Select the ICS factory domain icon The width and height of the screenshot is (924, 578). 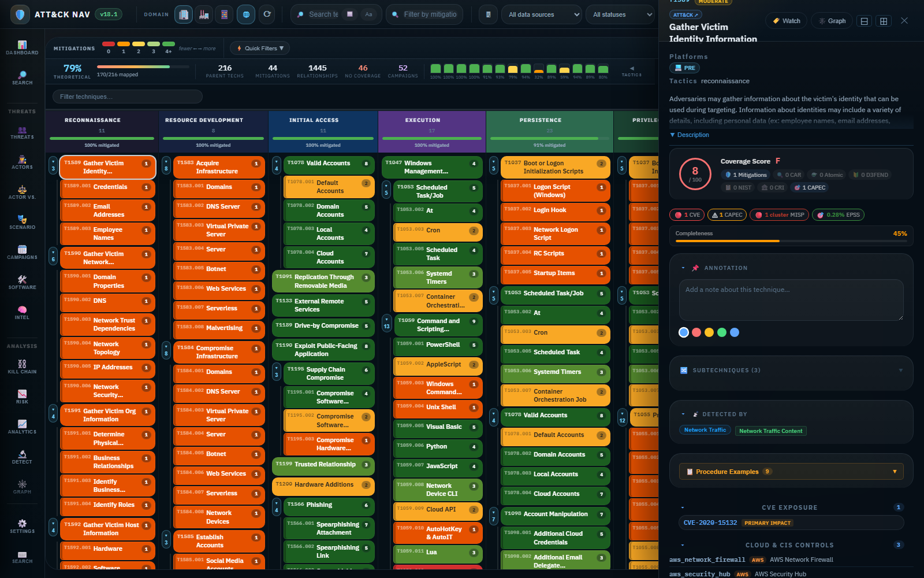click(204, 14)
